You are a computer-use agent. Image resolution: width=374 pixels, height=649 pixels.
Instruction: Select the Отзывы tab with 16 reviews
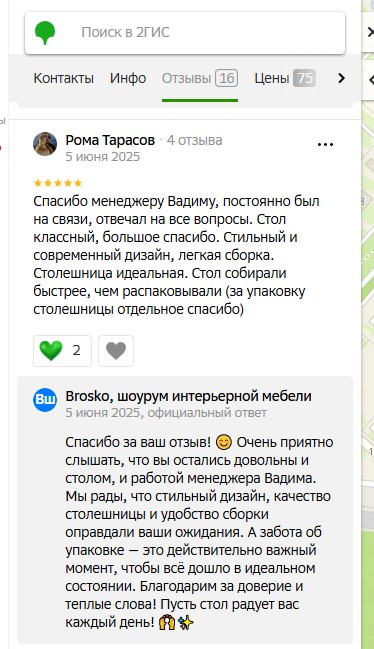tap(200, 78)
